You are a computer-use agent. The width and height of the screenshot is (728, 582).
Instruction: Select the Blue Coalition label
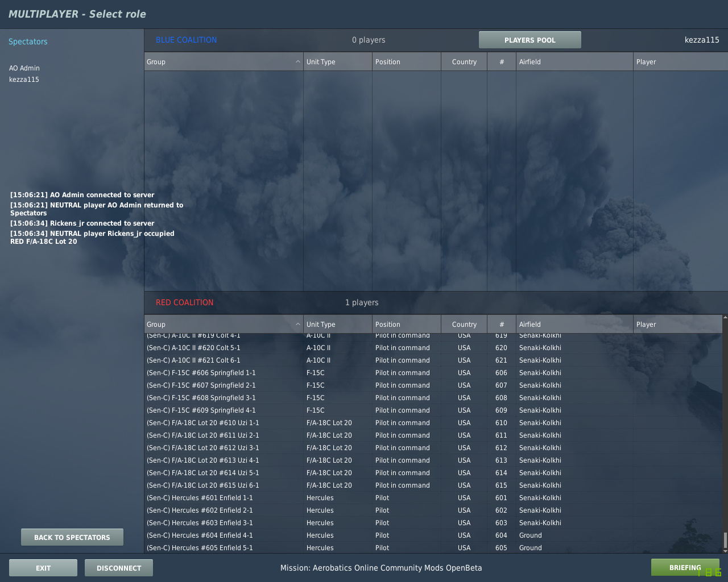click(x=186, y=40)
